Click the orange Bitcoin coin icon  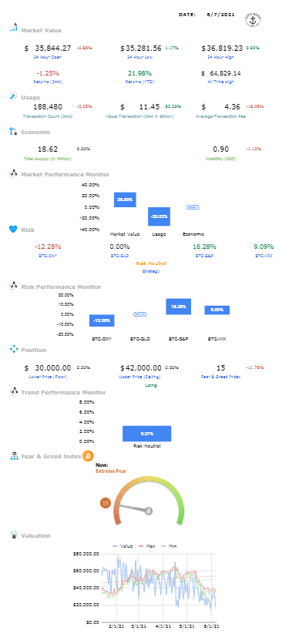click(89, 456)
